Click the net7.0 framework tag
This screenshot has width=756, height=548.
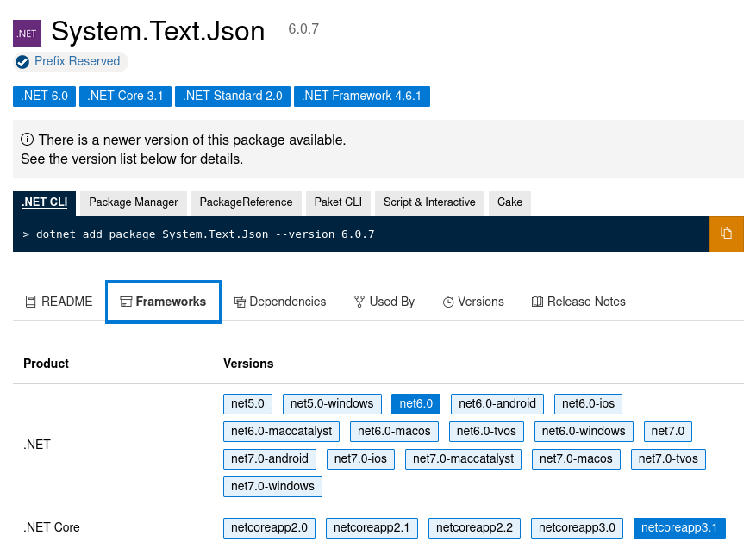[x=668, y=432]
